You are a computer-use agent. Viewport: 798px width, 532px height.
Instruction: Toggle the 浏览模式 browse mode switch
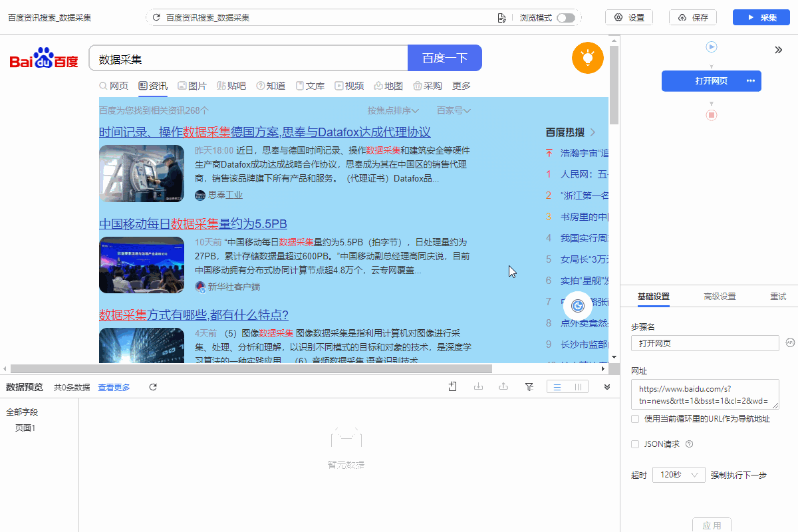click(x=566, y=18)
